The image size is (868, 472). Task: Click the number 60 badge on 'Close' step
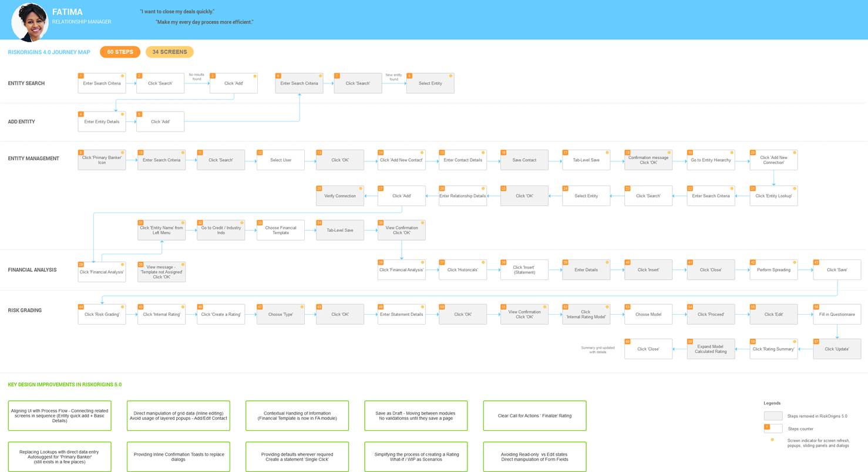pyautogui.click(x=627, y=342)
